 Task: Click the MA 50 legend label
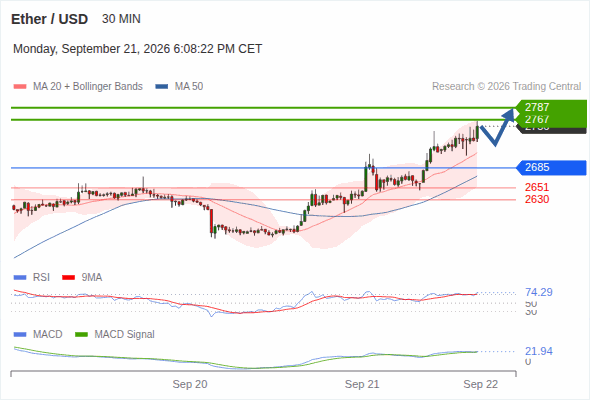(189, 87)
